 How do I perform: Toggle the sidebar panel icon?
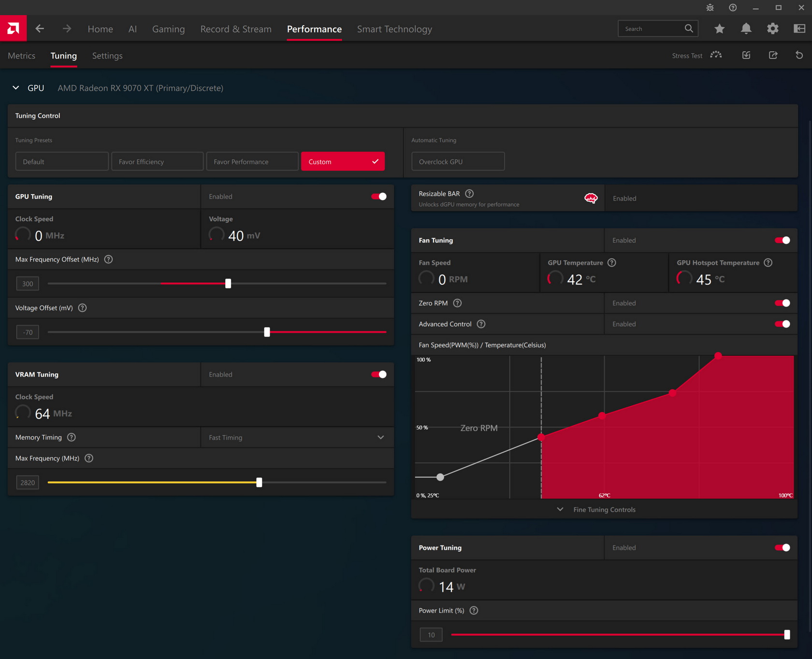[x=799, y=29]
